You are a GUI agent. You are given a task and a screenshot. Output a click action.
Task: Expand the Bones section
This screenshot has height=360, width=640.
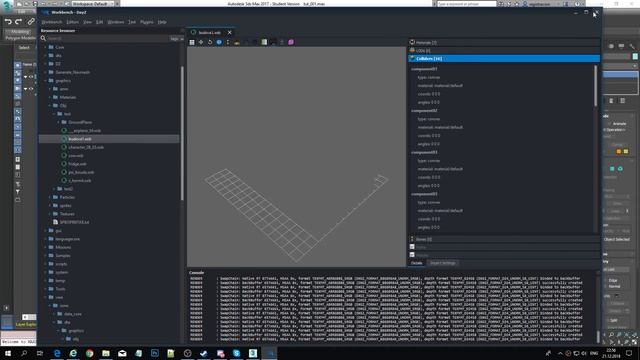504,239
